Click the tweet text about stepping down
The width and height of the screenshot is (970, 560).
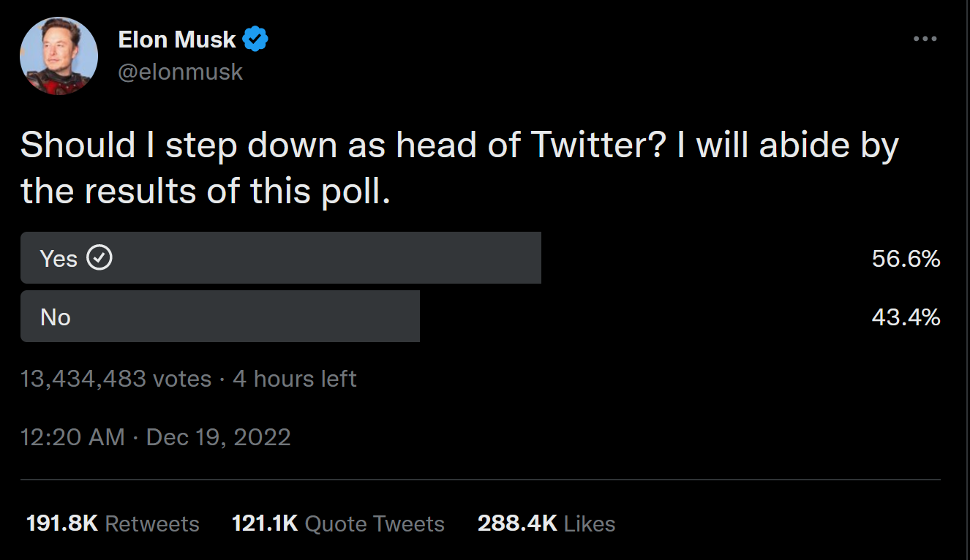tap(459, 168)
